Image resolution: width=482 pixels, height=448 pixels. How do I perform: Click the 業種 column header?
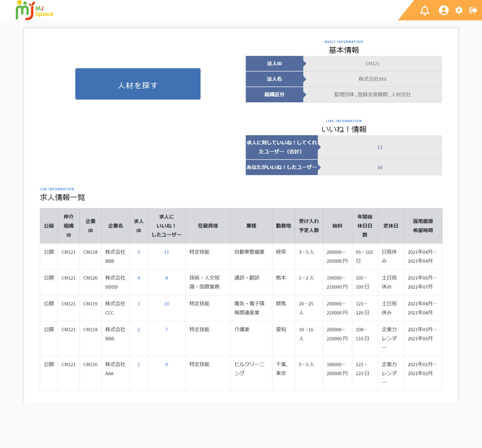251,226
